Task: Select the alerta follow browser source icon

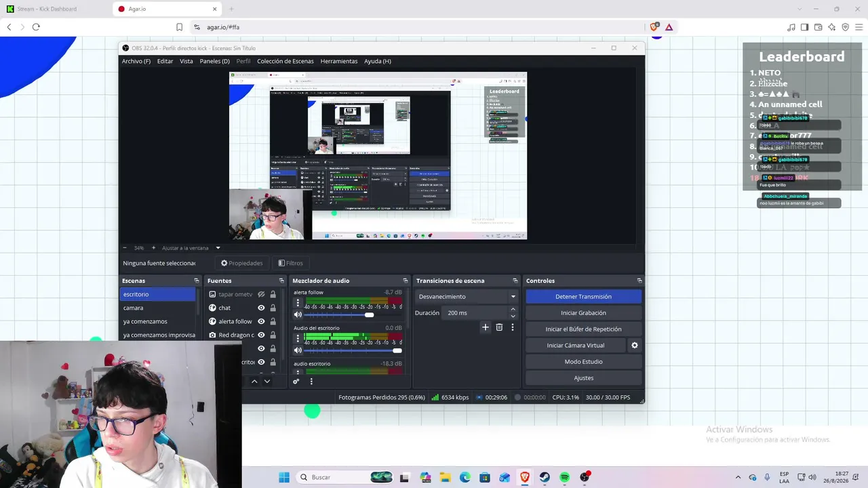Action: tap(212, 321)
